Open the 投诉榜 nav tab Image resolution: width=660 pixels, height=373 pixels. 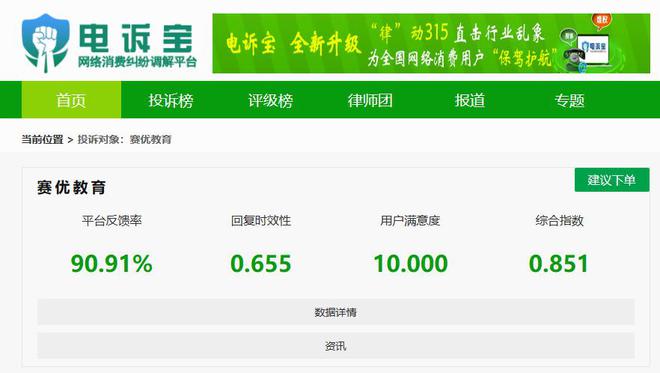click(x=170, y=100)
